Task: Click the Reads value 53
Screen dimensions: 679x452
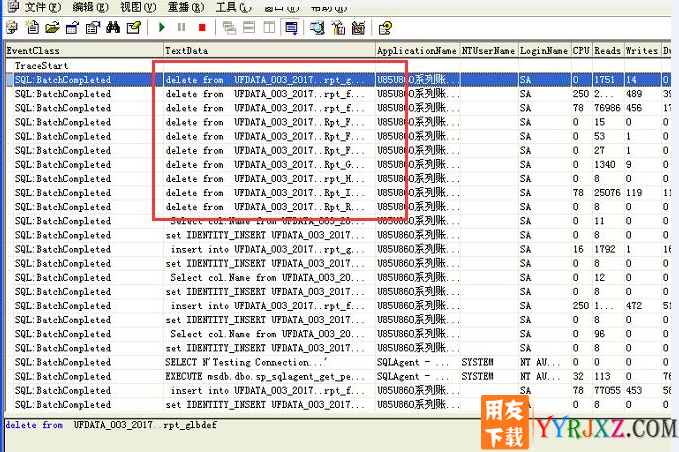Action: tap(599, 136)
